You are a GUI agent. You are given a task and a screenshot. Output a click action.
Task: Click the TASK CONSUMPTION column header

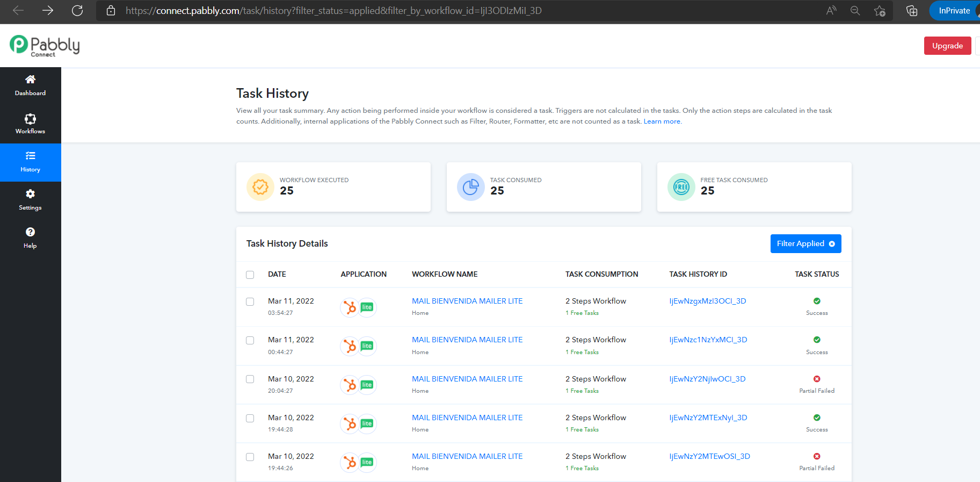point(602,274)
